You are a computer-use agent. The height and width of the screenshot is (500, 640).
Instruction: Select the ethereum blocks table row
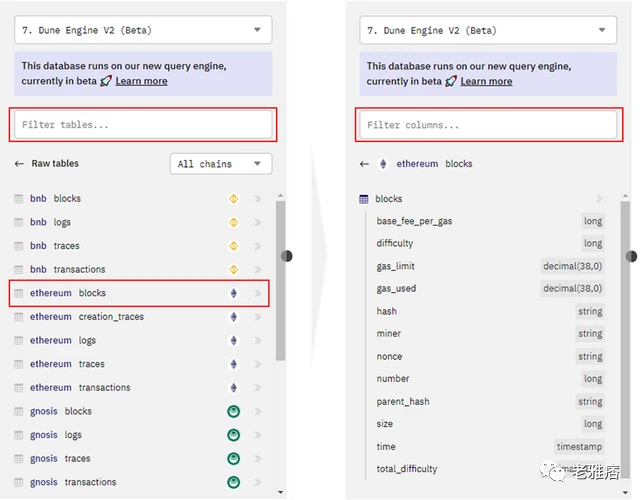point(139,293)
